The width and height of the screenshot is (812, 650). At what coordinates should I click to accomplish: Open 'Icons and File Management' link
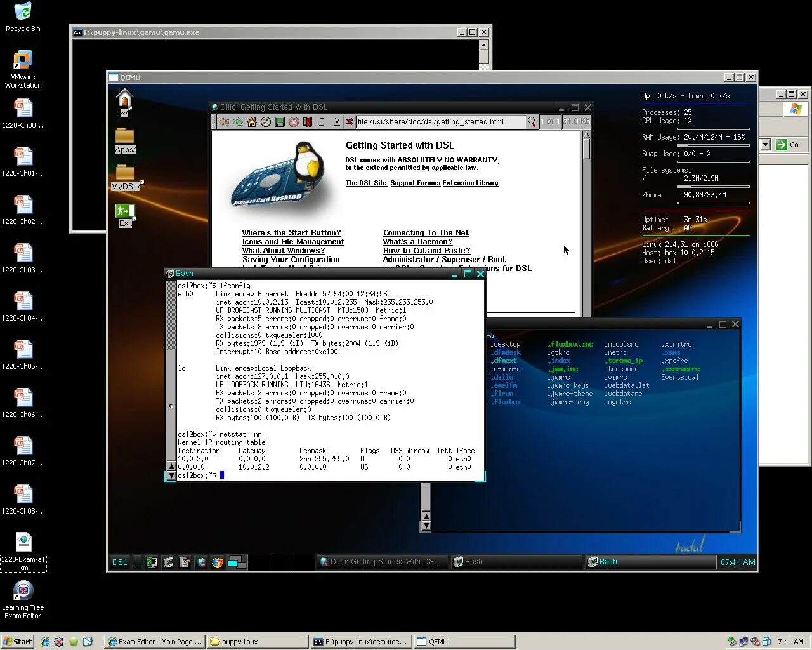(x=293, y=242)
